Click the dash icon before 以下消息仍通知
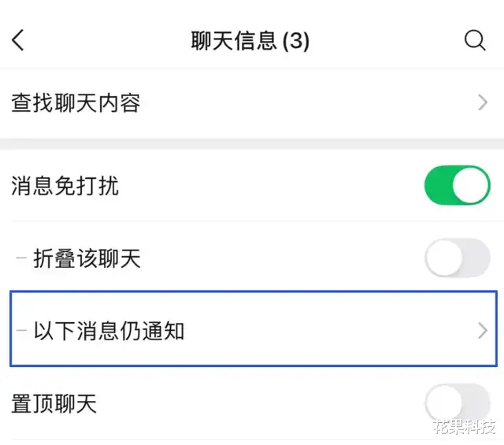The width and height of the screenshot is (504, 445). [21, 331]
